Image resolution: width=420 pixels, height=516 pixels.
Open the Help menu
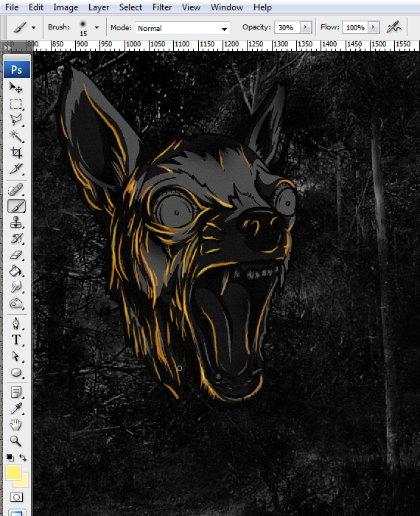pos(262,7)
